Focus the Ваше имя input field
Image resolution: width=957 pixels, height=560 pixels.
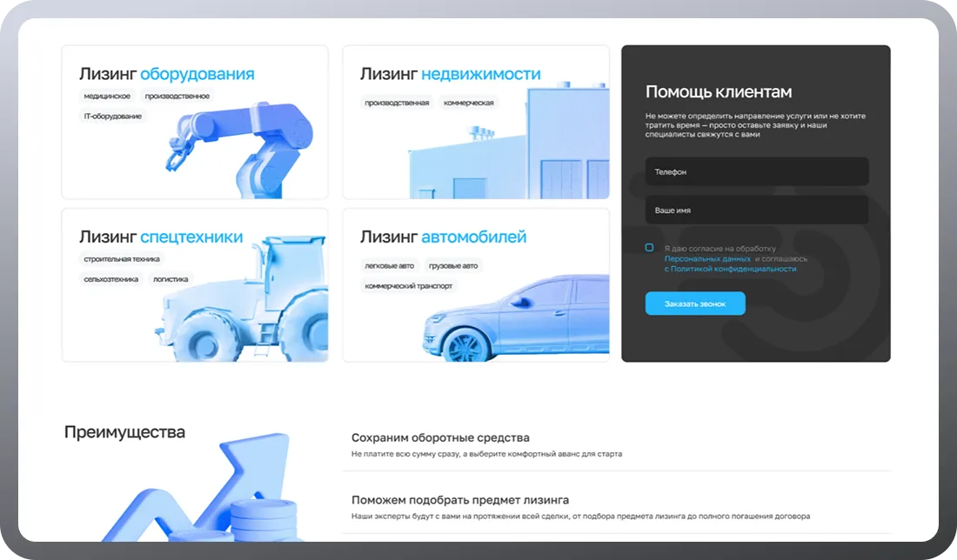tap(757, 210)
